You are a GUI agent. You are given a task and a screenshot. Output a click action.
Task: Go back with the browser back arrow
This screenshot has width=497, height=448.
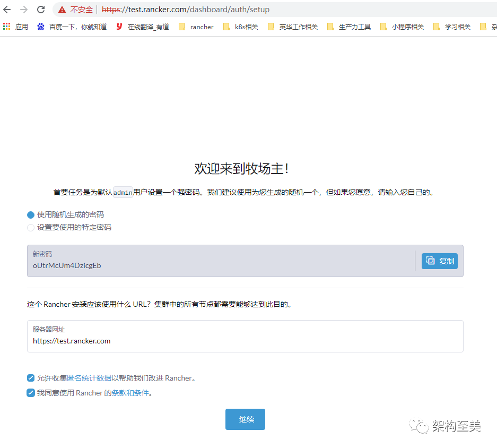click(x=7, y=10)
